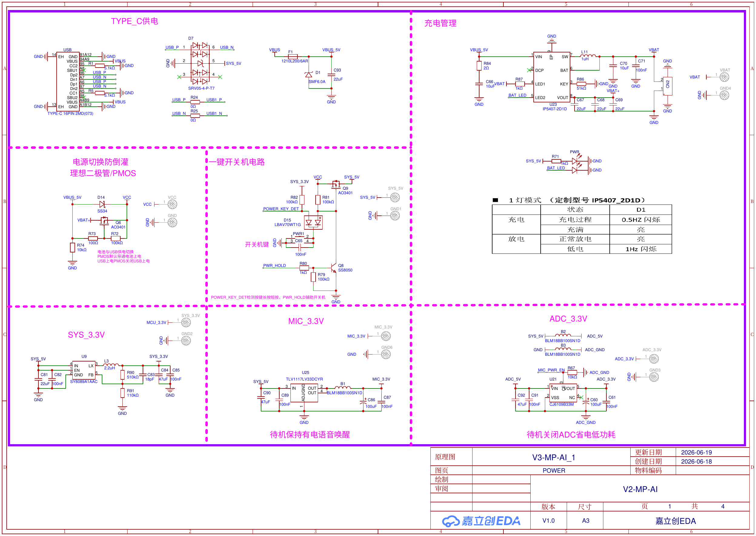Click the '待机保持有电语音唤醒' note text

click(310, 435)
